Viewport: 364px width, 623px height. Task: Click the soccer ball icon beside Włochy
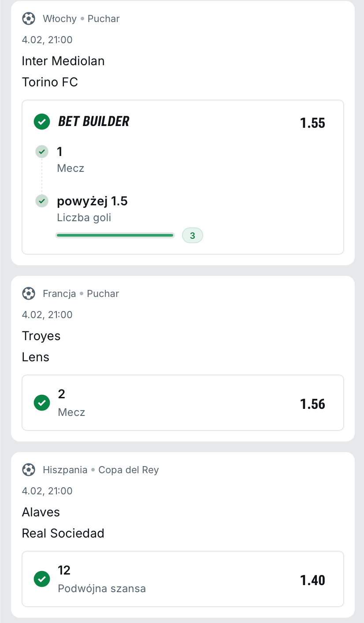[x=29, y=19]
